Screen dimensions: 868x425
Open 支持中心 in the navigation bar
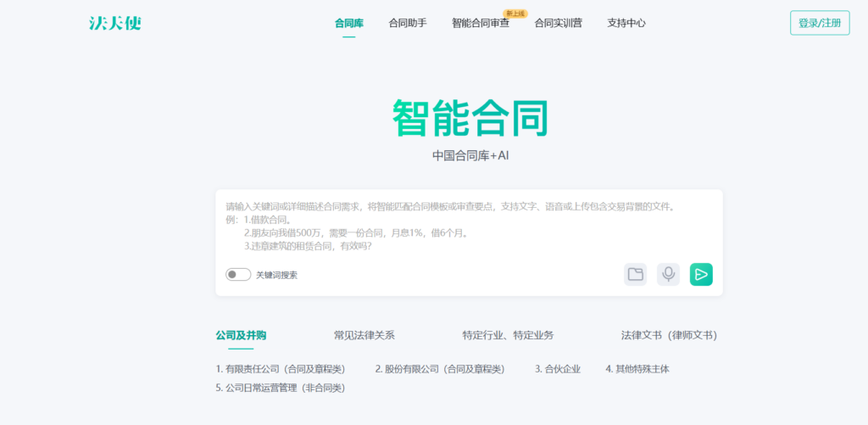(x=626, y=23)
